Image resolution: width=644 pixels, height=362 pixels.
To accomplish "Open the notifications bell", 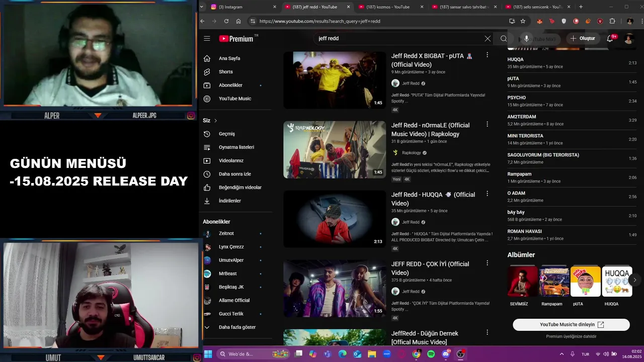I will coord(610,38).
